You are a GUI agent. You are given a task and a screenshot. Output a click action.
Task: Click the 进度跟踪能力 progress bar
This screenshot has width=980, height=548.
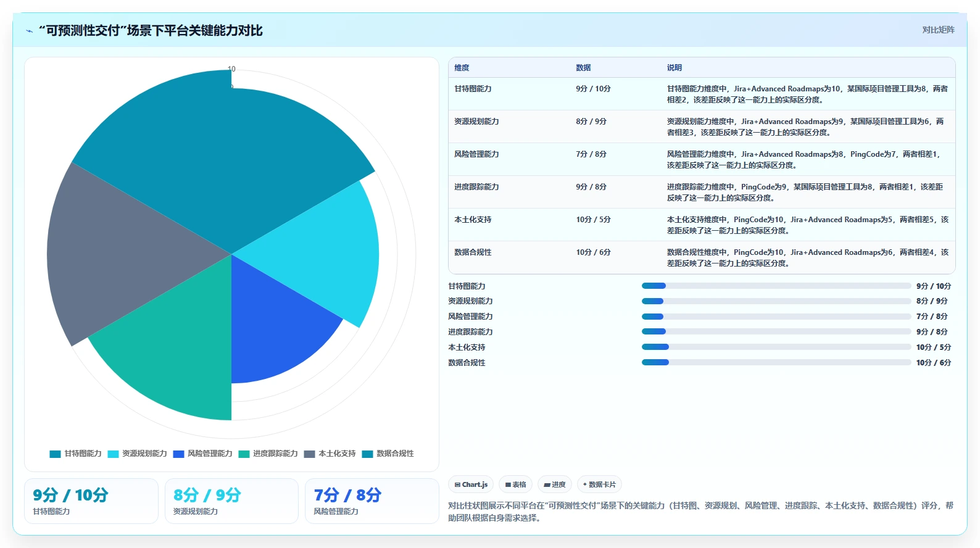[776, 331]
